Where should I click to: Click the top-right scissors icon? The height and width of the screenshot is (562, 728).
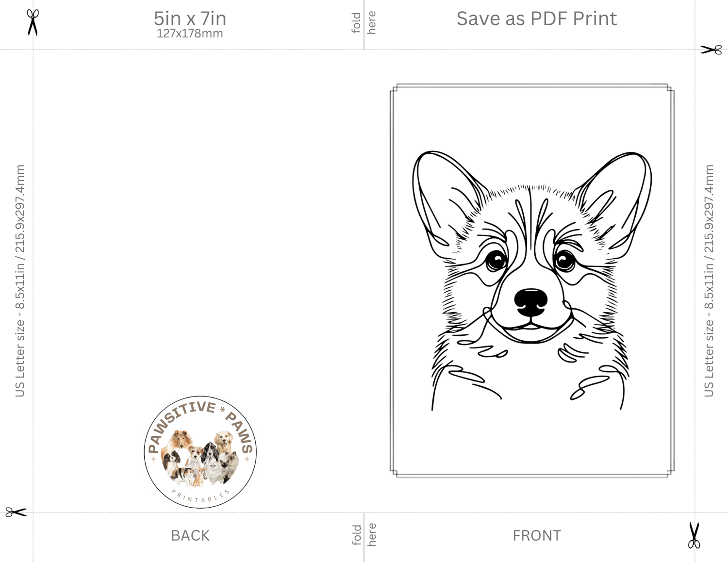[711, 50]
